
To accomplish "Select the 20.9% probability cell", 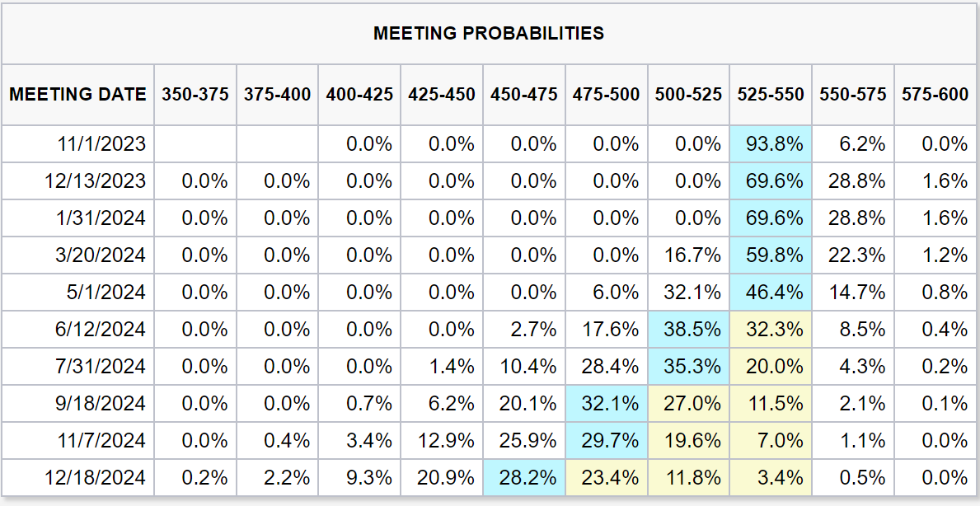I will click(442, 477).
